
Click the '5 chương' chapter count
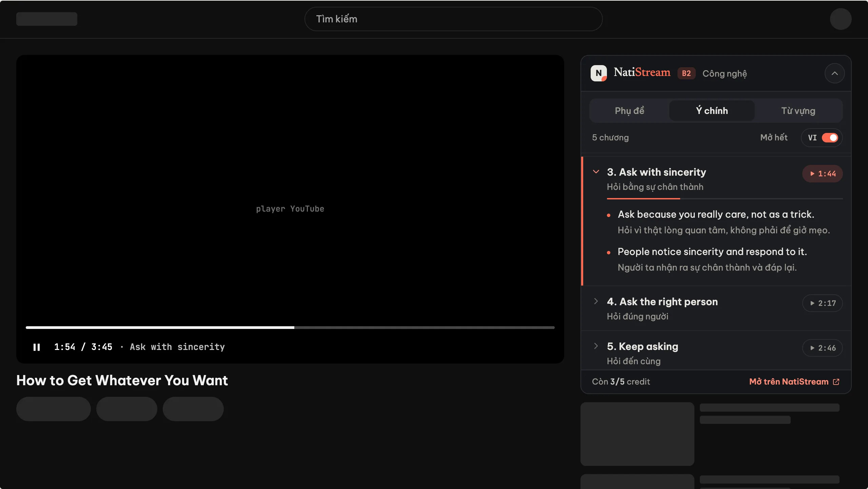(610, 137)
